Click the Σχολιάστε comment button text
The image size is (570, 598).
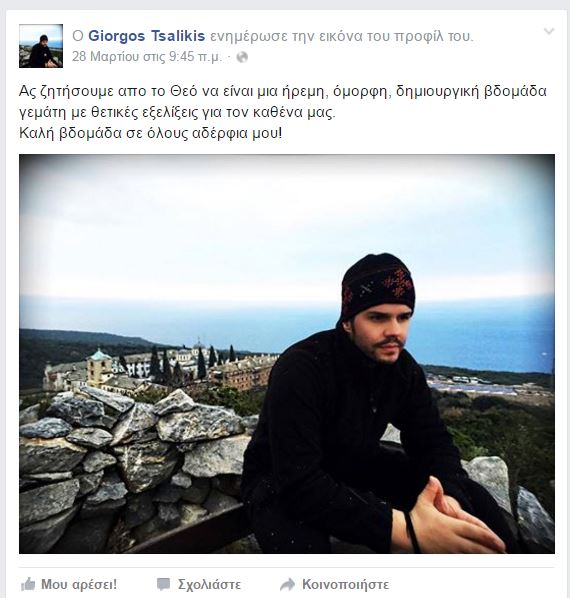209,585
